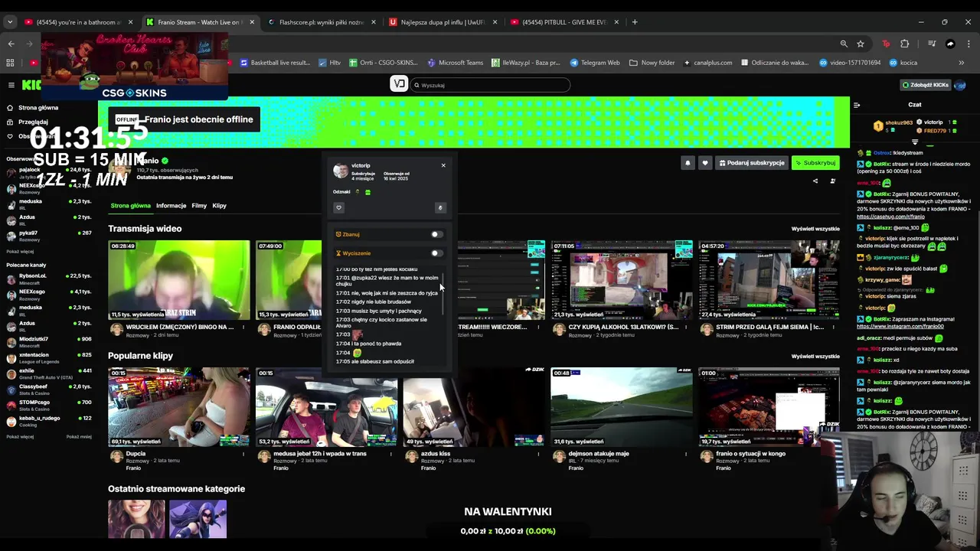Open the Kick hamburger sidebar menu
Viewport: 980px width, 551px height.
pos(11,85)
